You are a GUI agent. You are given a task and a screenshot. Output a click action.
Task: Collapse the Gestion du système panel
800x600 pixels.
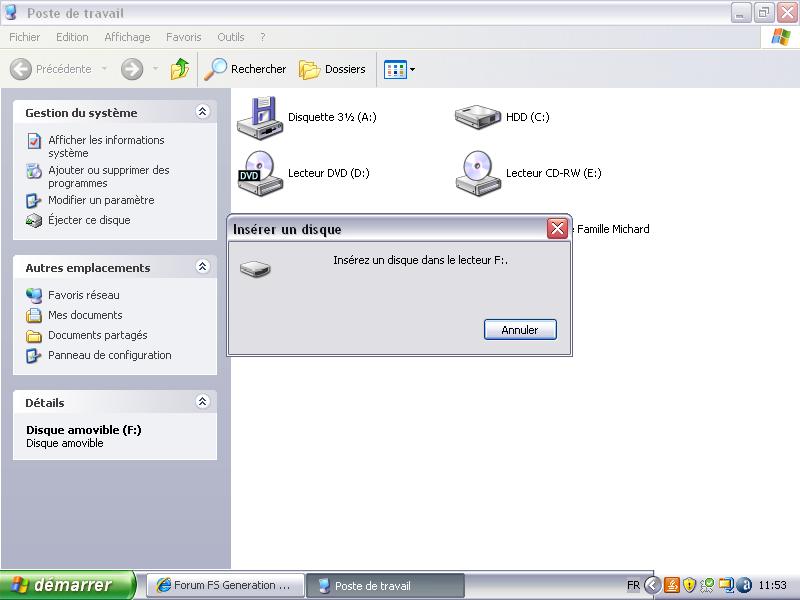tap(203, 112)
